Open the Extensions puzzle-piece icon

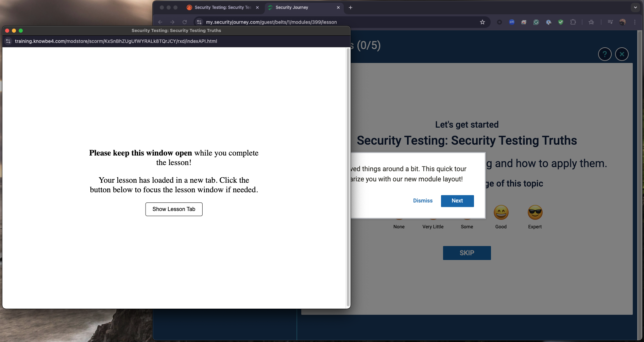(x=573, y=22)
